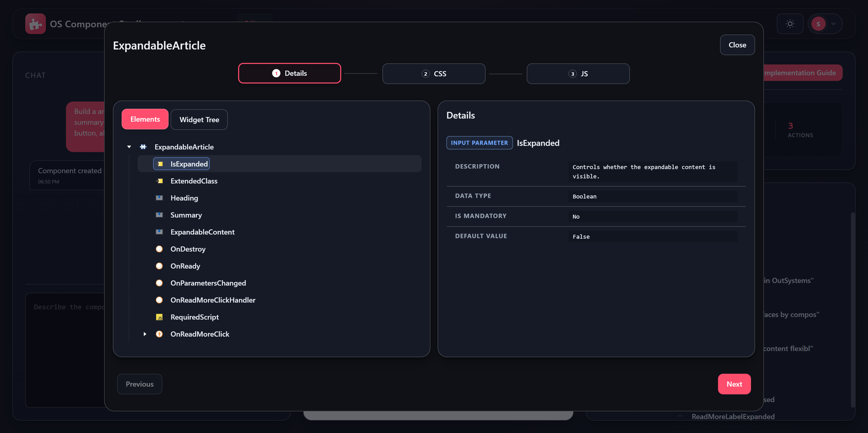Go to the Details step

(289, 73)
